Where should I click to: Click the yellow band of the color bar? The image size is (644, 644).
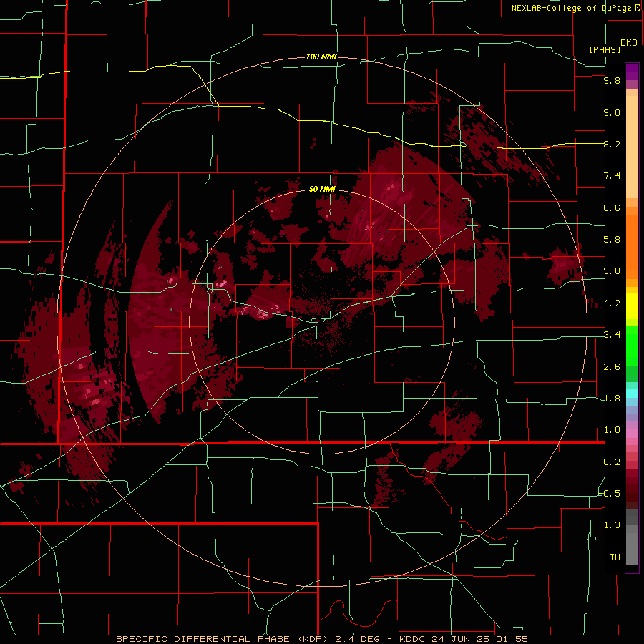[632, 306]
